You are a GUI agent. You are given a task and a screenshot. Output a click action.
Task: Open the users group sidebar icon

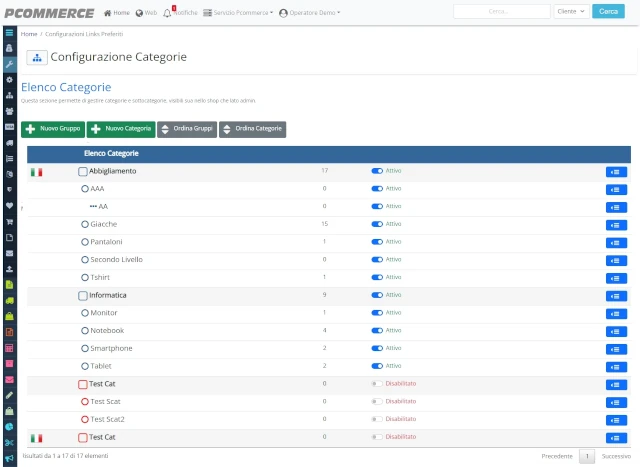9,111
